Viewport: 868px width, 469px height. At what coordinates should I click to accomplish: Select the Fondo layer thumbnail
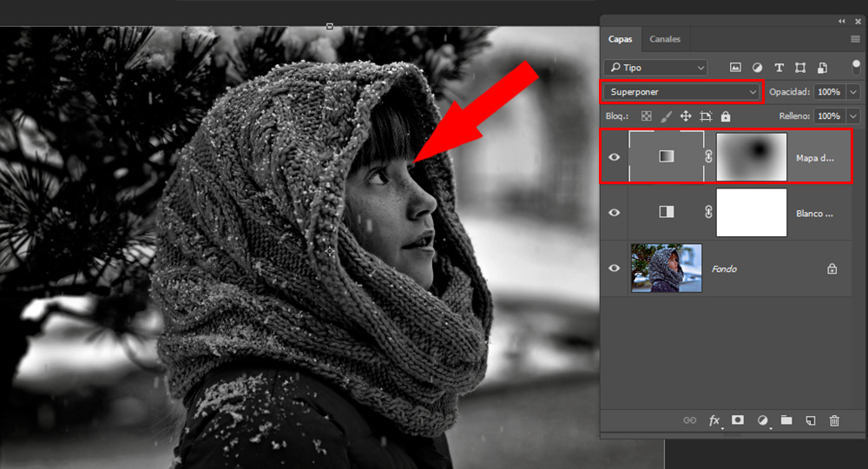667,268
